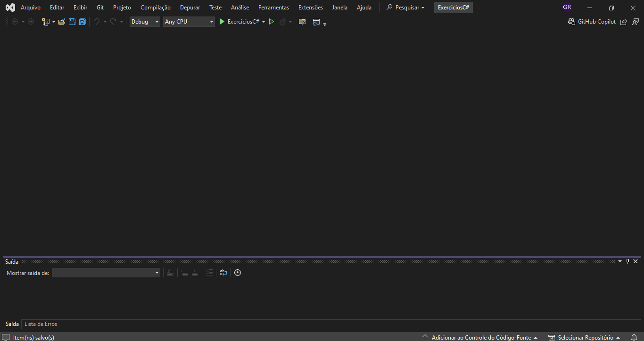644x341 pixels.
Task: Open the Saída window position dropdown arrow
Action: tap(620, 261)
